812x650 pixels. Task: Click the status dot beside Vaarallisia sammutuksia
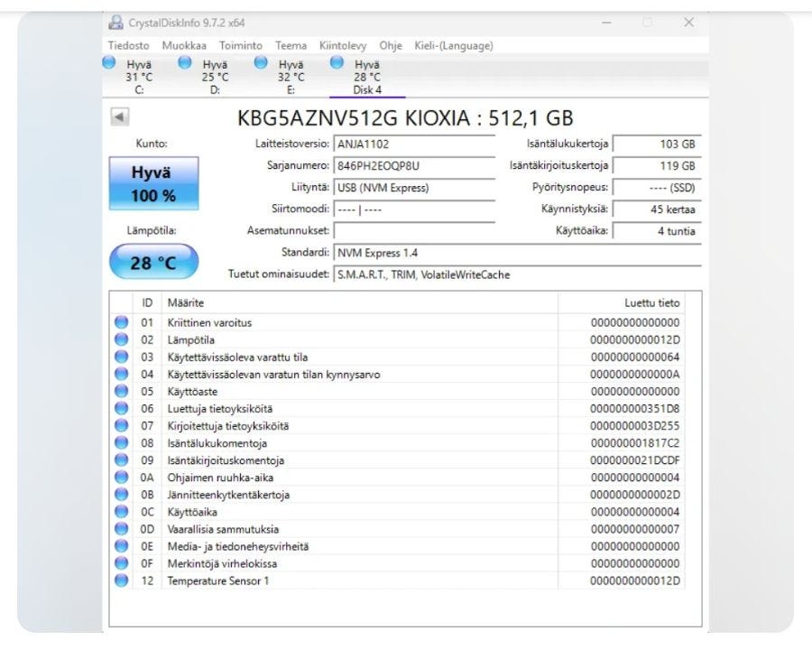coord(121,529)
